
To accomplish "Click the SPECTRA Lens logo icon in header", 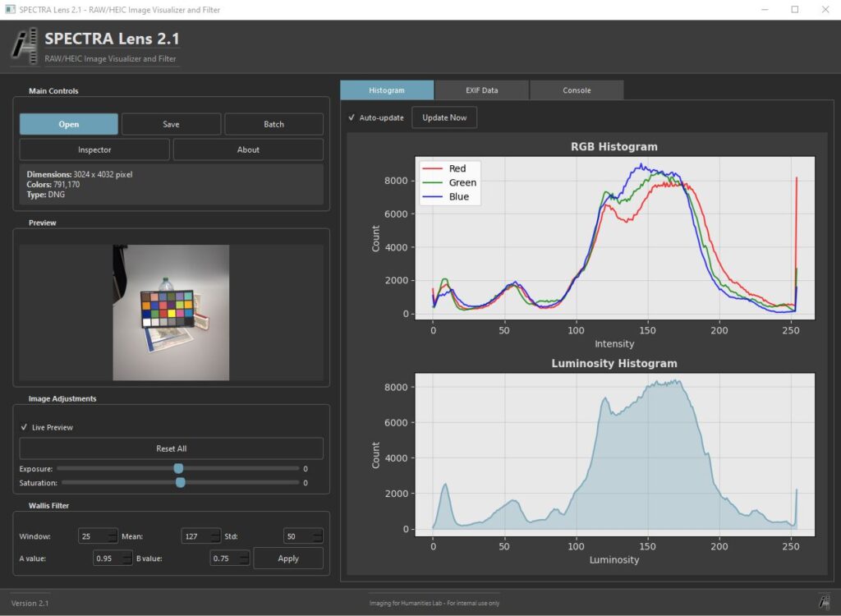I will (25, 46).
